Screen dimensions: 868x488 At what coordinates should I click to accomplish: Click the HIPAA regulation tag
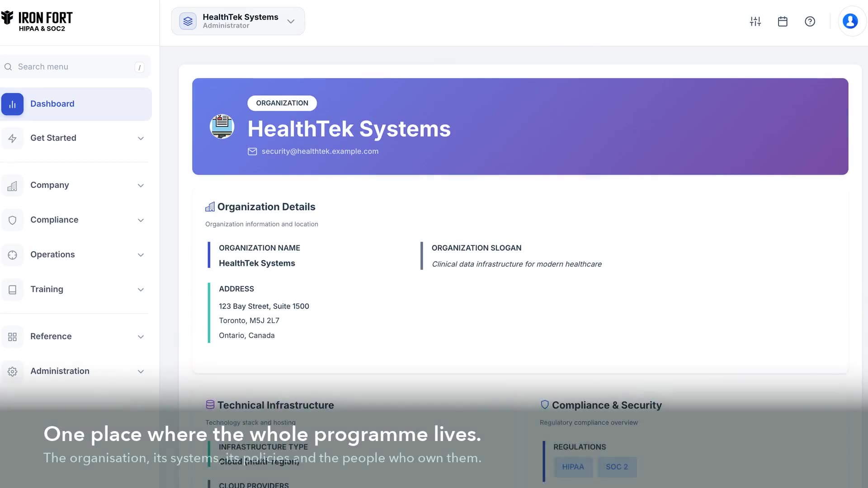573,467
